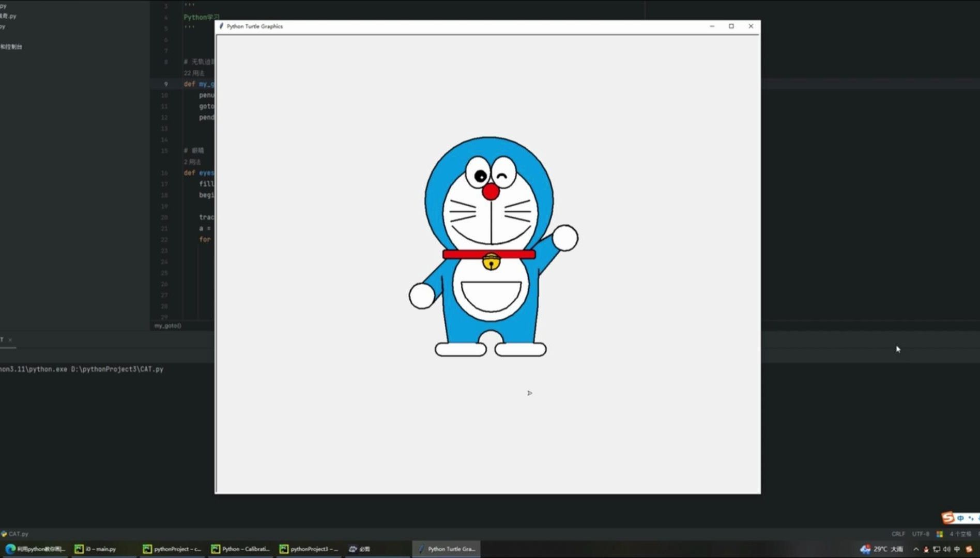This screenshot has width=980, height=558.
Task: Click CAT.py breadcrumb in the status bar
Action: click(14, 534)
